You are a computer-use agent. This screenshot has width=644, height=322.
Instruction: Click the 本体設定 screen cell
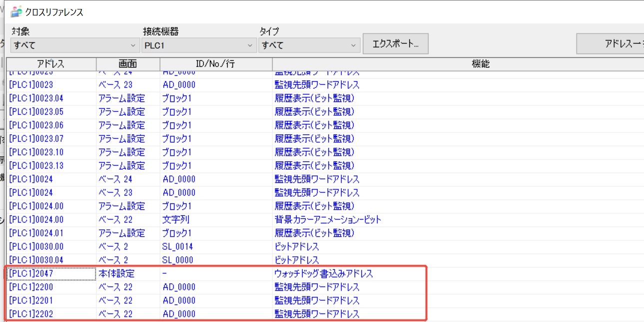click(x=116, y=274)
